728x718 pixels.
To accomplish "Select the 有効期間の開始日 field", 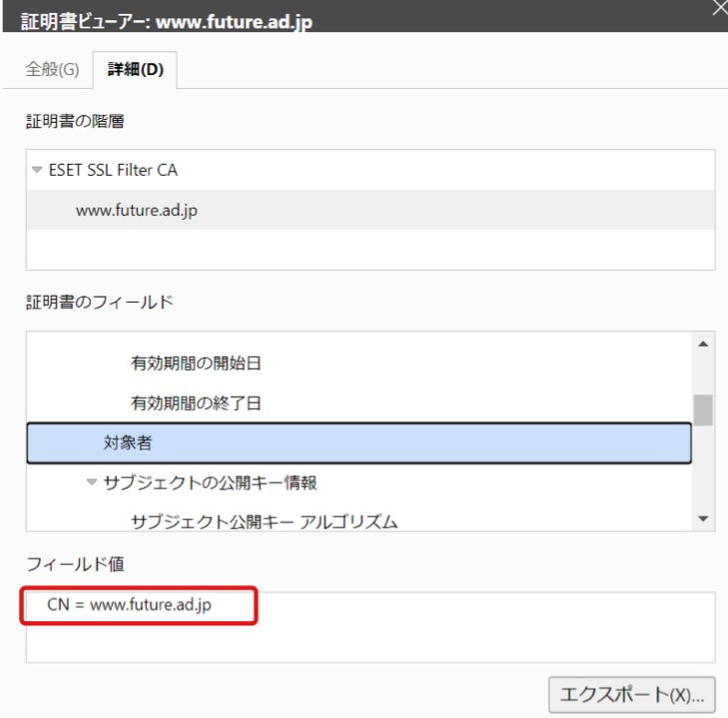I will click(x=196, y=363).
